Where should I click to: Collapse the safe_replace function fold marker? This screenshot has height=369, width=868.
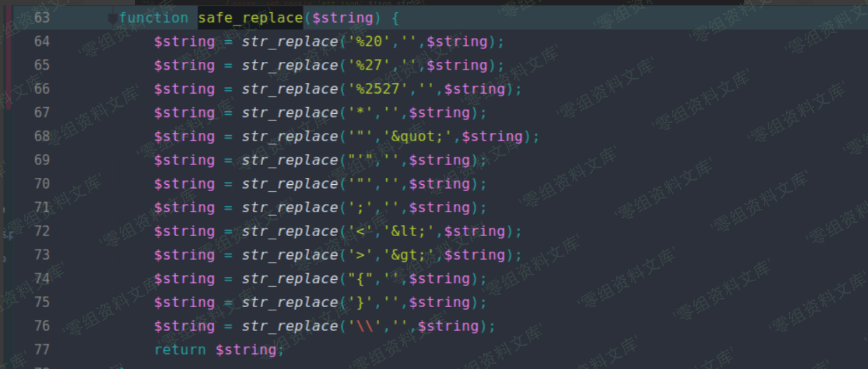[x=113, y=19]
